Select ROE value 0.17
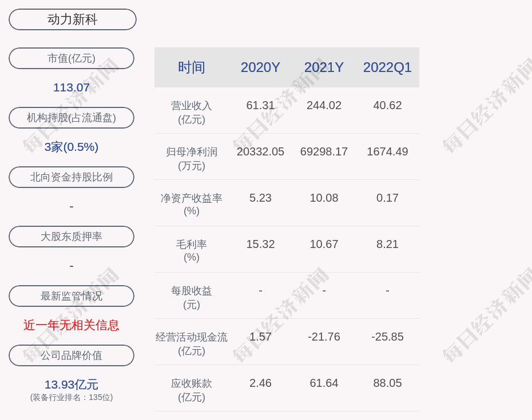 pyautogui.click(x=387, y=198)
